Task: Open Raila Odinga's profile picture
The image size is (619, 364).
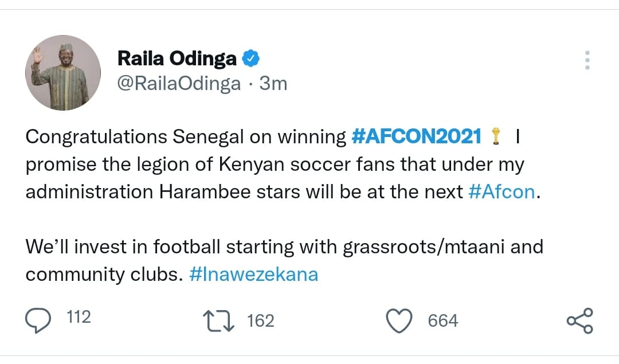Action: click(x=63, y=73)
